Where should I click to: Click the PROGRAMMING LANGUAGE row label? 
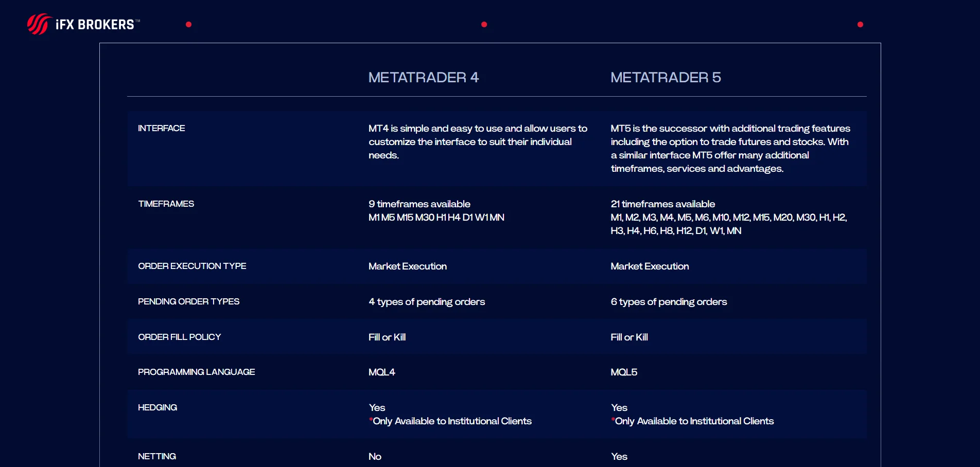[x=196, y=372]
